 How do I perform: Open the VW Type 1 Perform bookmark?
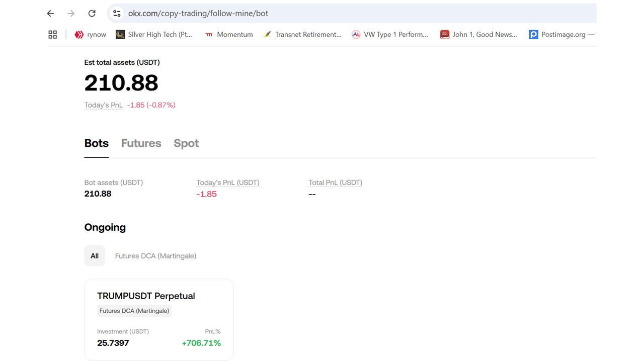click(390, 35)
